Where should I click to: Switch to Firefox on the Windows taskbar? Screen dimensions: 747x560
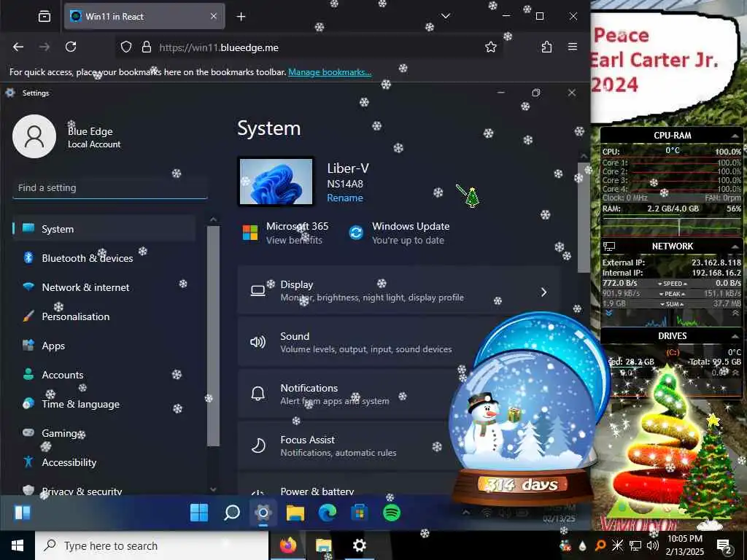pos(288,545)
